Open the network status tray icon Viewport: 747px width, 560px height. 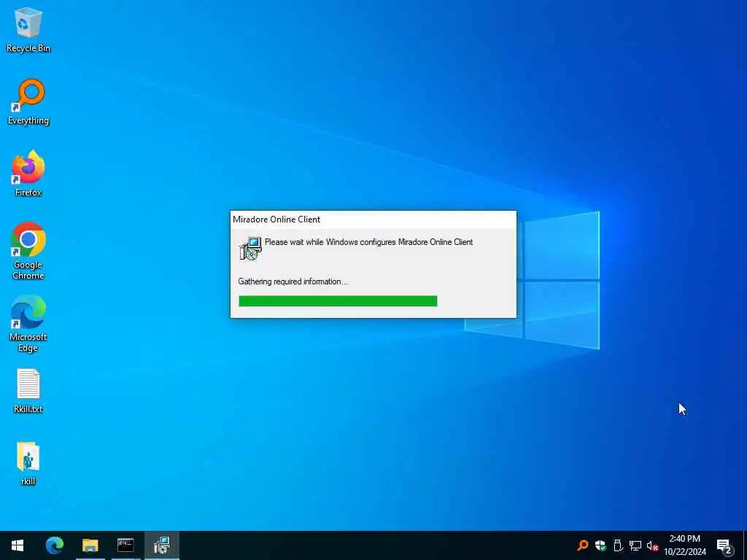click(x=635, y=545)
